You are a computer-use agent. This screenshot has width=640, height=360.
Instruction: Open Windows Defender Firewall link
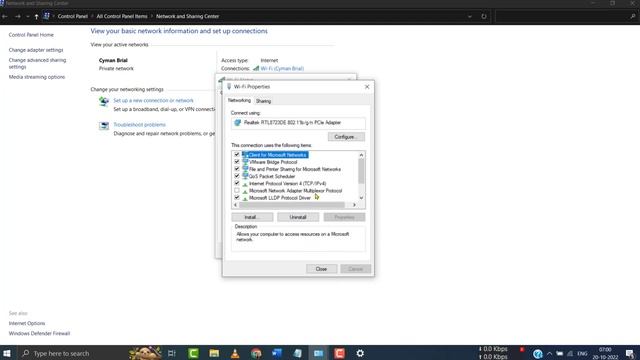39,333
